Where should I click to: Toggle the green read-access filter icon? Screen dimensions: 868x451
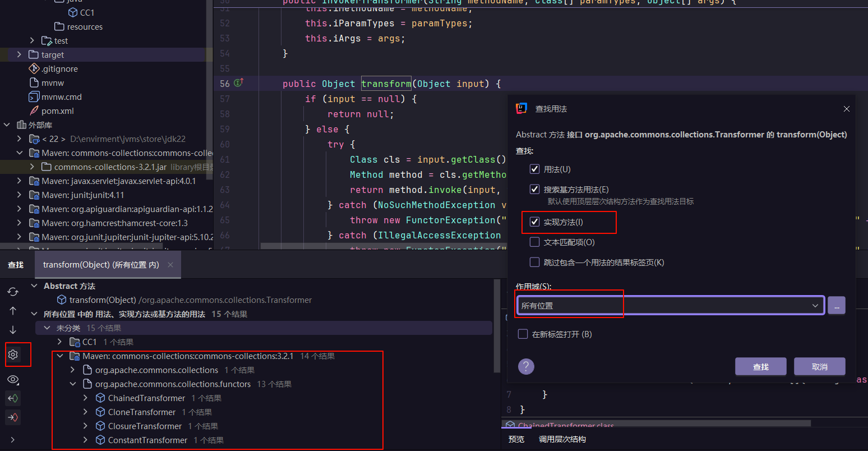click(13, 398)
